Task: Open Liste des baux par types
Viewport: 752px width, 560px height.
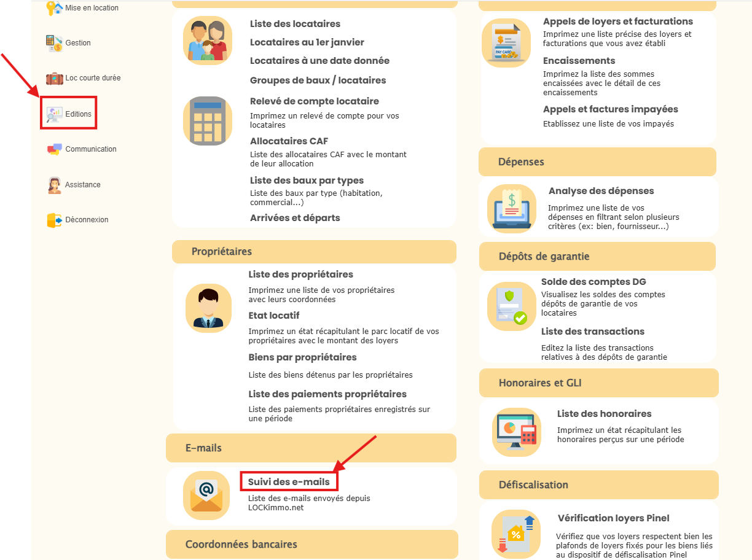Action: 307,181
